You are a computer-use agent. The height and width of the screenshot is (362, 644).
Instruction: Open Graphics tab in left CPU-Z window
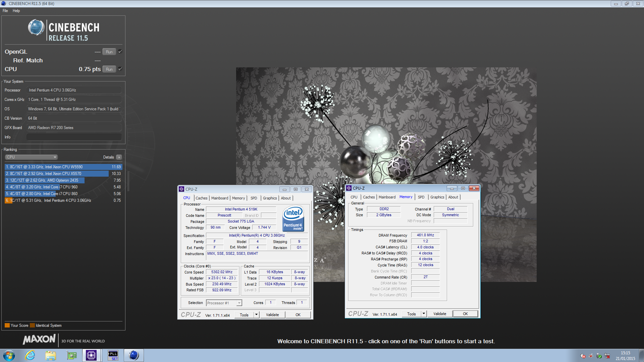coord(270,198)
